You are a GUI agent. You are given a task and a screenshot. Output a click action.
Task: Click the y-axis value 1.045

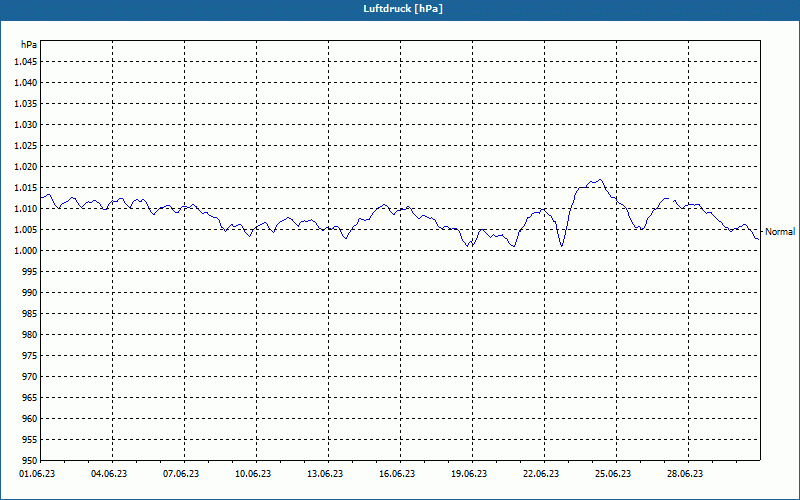26,62
